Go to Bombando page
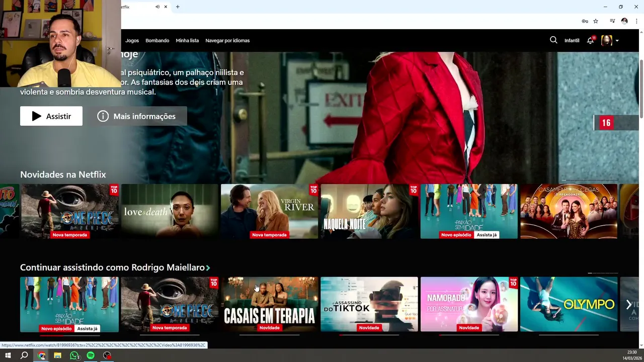Image resolution: width=644 pixels, height=362 pixels. [x=157, y=41]
